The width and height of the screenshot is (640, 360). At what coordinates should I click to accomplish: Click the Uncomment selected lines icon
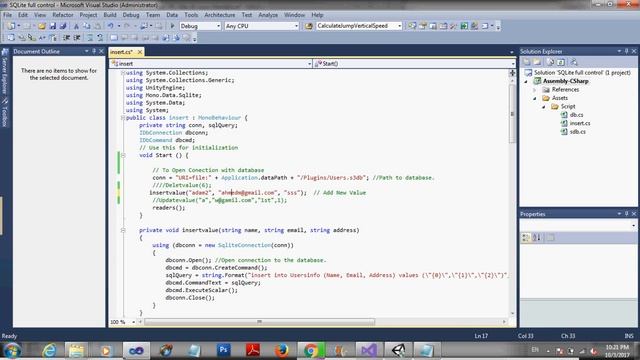coord(100,38)
